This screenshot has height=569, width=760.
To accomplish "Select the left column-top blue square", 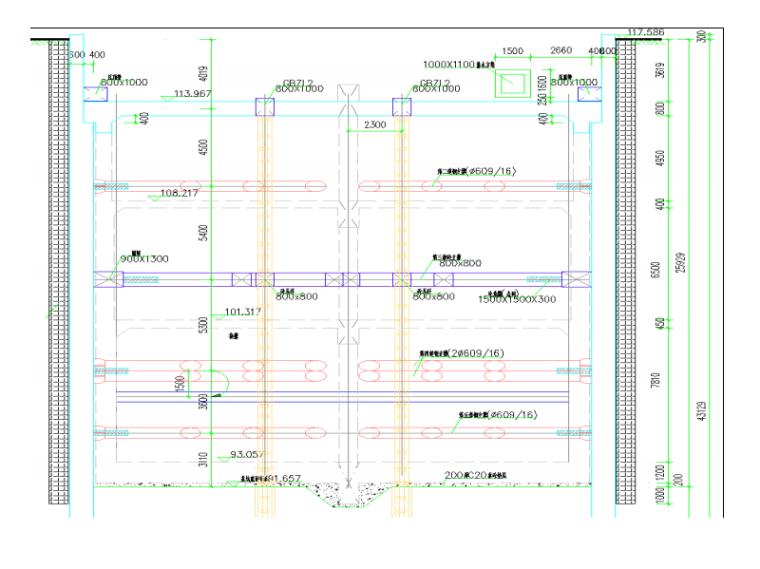I will (x=265, y=106).
